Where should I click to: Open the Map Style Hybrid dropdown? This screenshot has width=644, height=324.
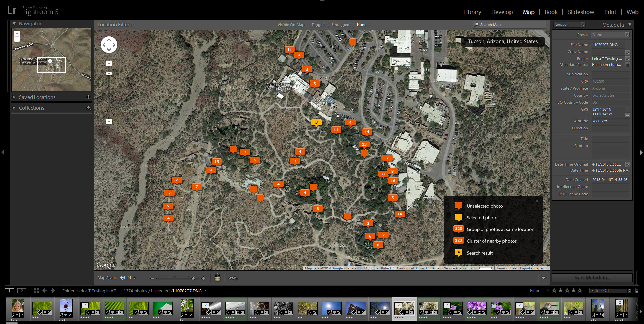point(127,278)
